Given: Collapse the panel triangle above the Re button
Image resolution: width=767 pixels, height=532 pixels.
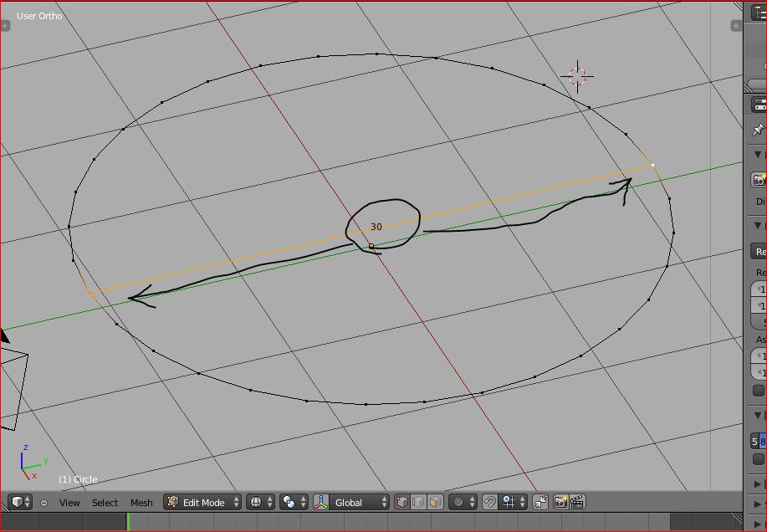Looking at the screenshot, I should 758,225.
